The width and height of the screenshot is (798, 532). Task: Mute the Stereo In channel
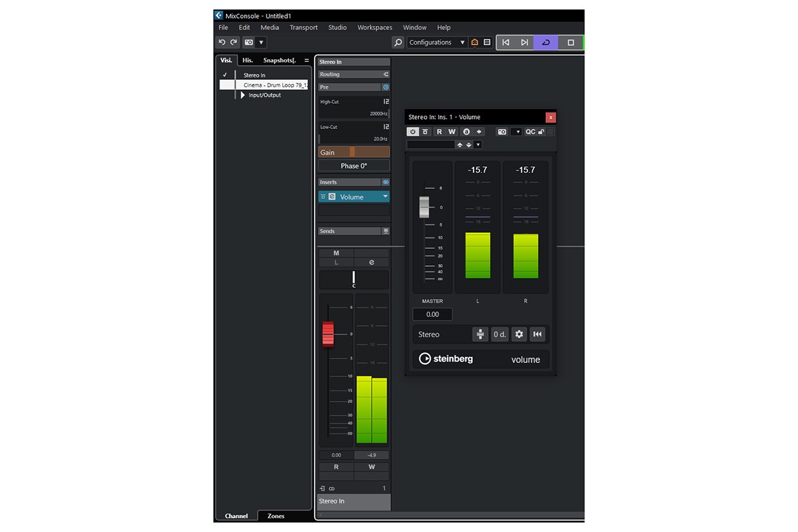coord(336,253)
